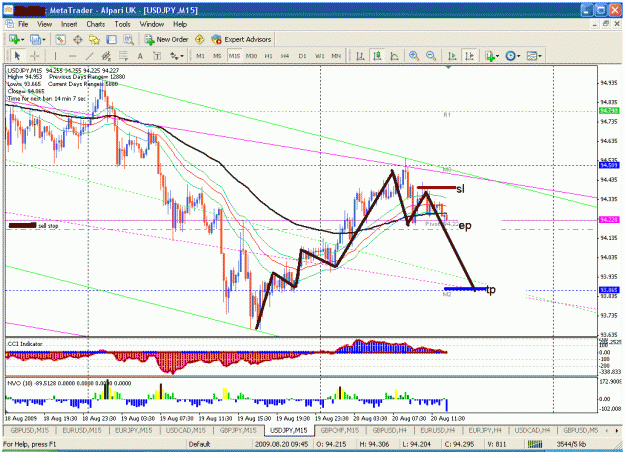Switch to the GBPCHF,M15 chart tab

[340, 430]
